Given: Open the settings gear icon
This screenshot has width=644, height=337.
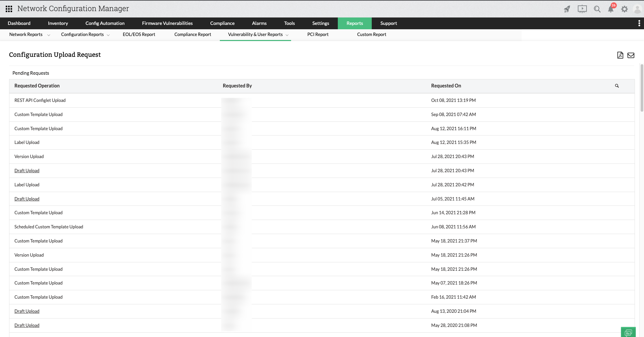Looking at the screenshot, I should coord(625,9).
